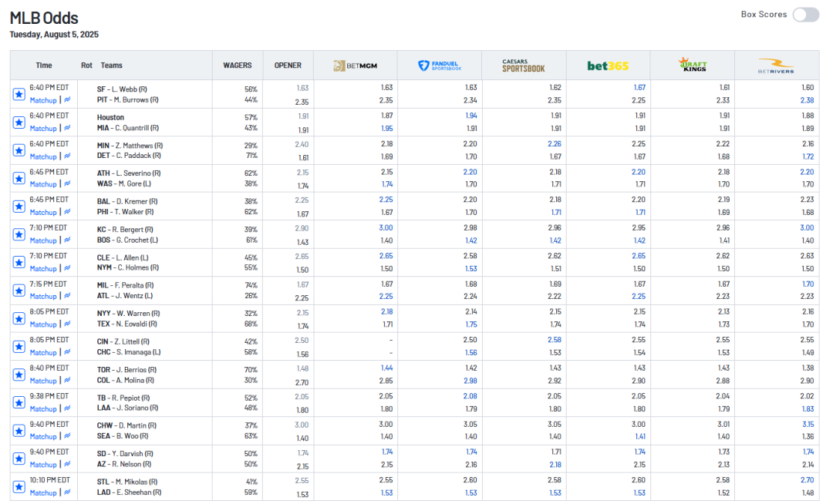833x504 pixels.
Task: Star the STL vs LAD matchup
Action: (19, 486)
